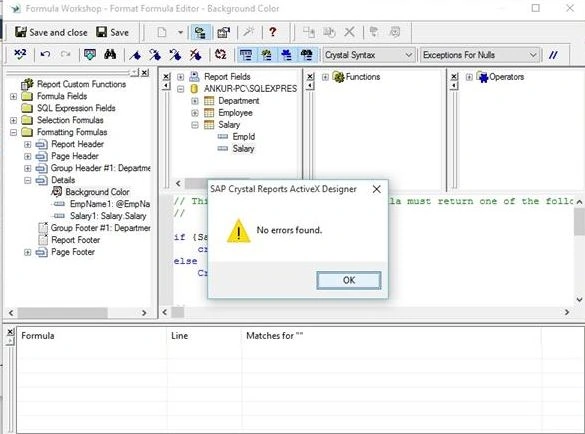Click the Sort Trees icon
Image resolution: width=585 pixels, height=434 pixels.
220,55
